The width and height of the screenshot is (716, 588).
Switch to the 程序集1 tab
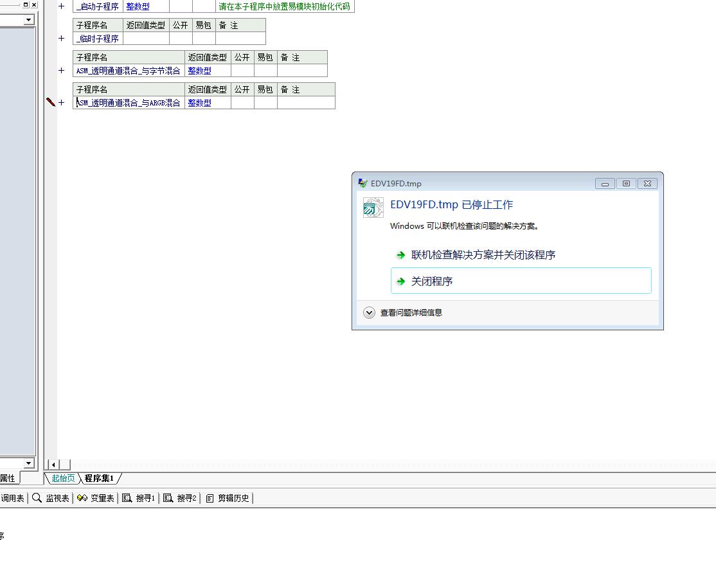point(99,478)
